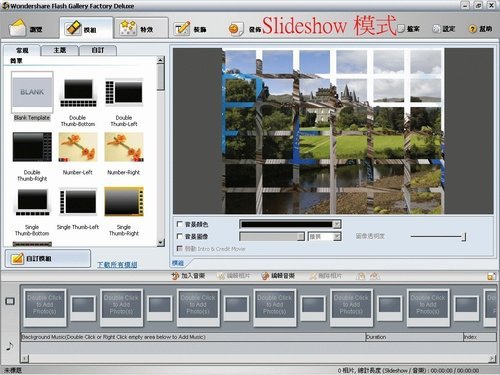The height and width of the screenshot is (375, 500).
Task: Click the expand storyboard icon at toolbar right
Action: 491,276
